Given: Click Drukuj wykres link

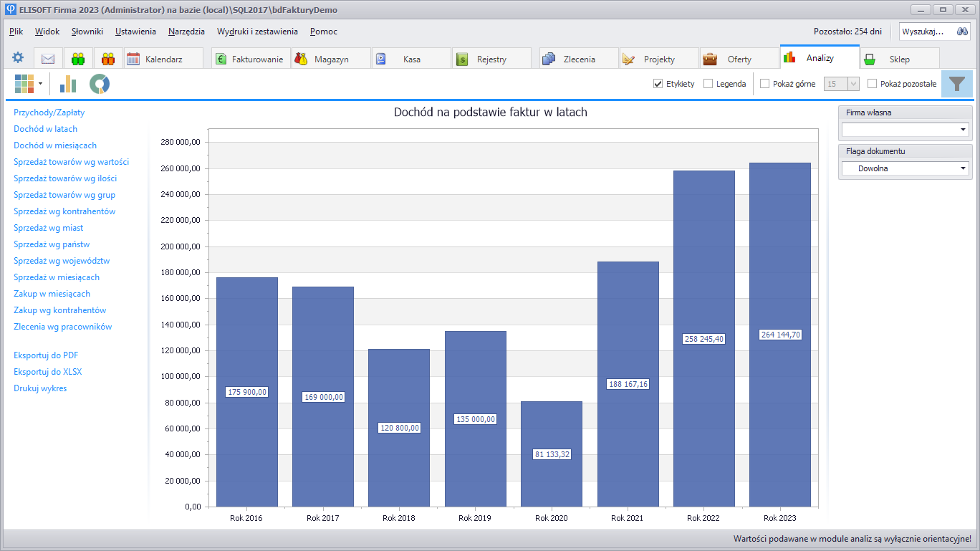Looking at the screenshot, I should pos(40,388).
